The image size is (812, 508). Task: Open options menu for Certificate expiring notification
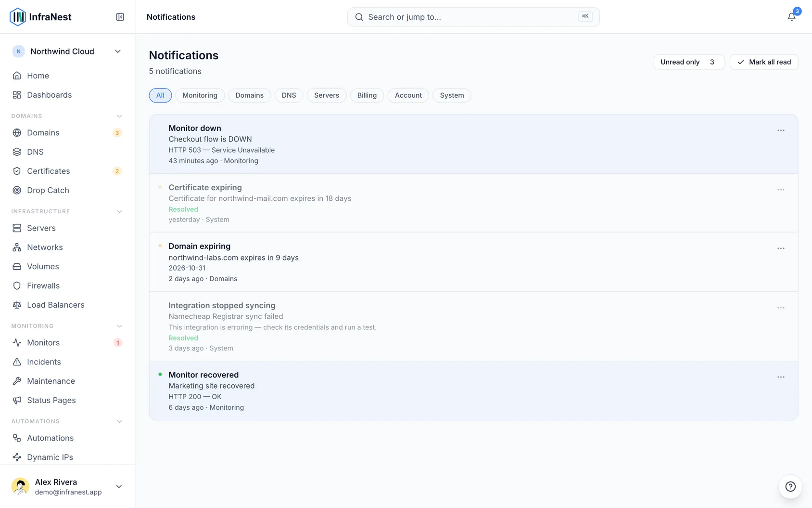[x=781, y=190]
